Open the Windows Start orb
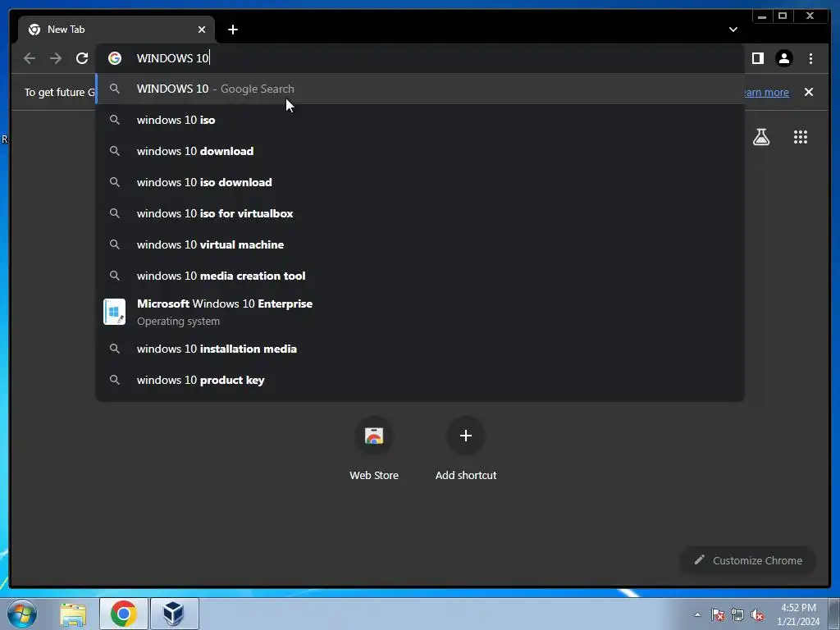 pyautogui.click(x=22, y=614)
